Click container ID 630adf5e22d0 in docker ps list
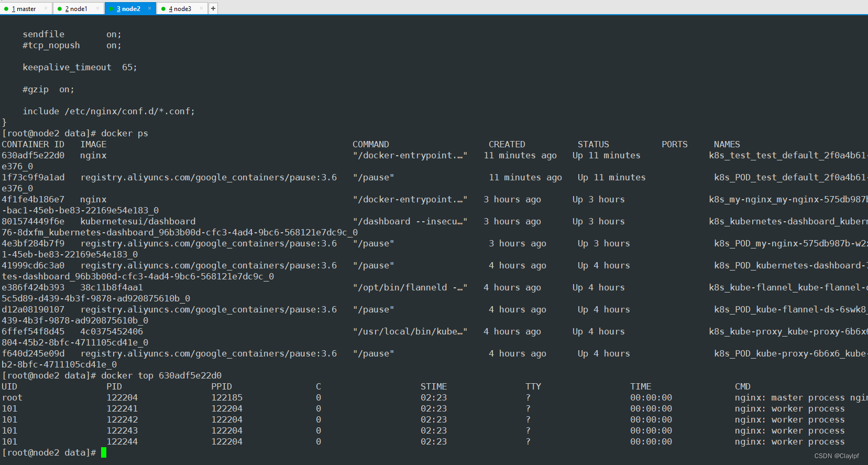868x465 pixels. [x=33, y=155]
